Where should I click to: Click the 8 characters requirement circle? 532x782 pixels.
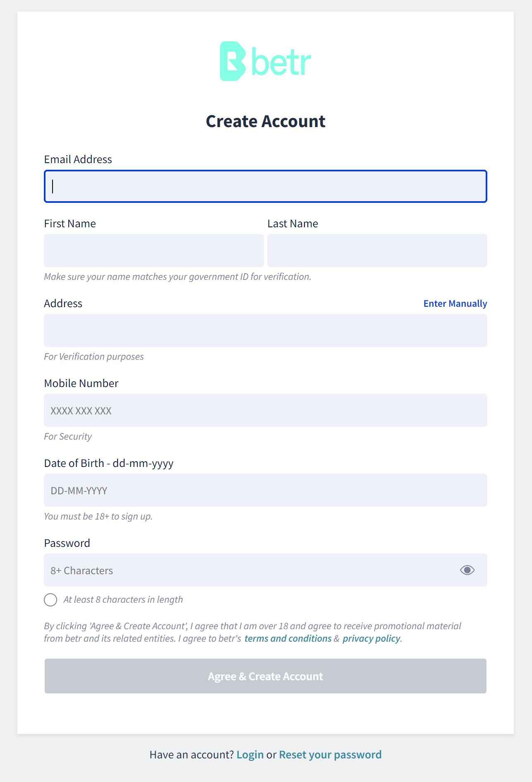point(50,599)
